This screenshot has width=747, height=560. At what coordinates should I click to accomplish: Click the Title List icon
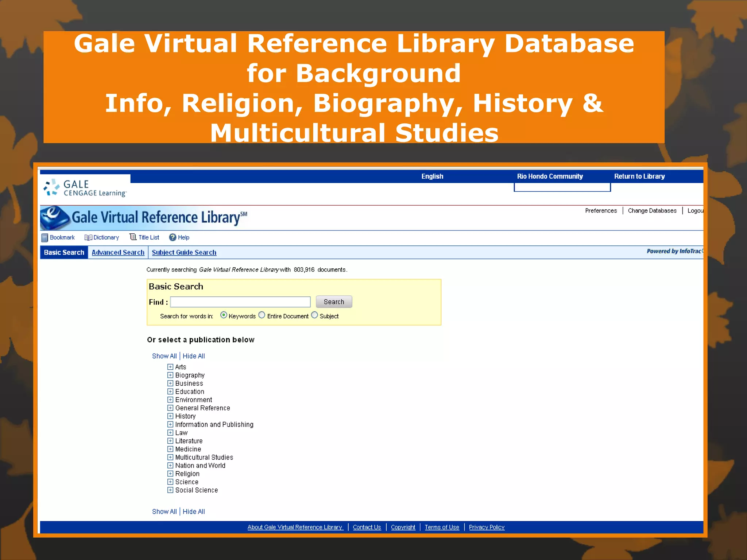click(x=133, y=237)
